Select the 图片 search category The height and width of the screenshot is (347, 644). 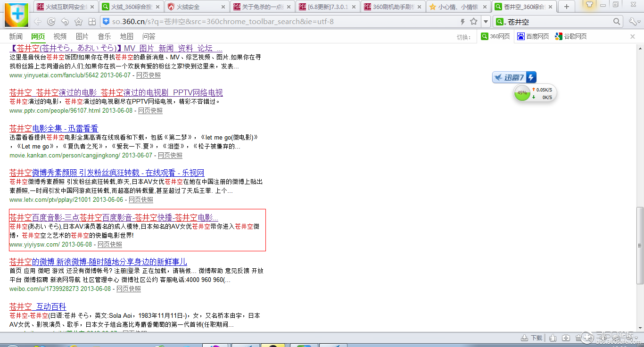pyautogui.click(x=82, y=36)
